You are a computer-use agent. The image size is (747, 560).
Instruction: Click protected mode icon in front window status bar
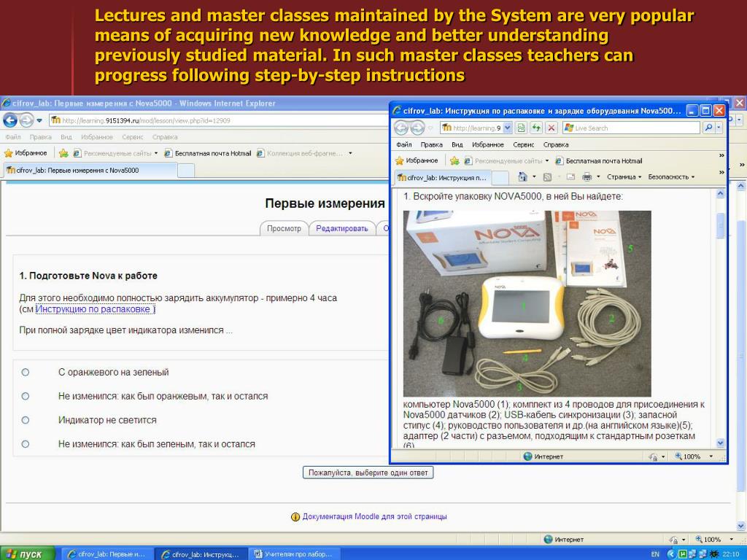coord(653,456)
